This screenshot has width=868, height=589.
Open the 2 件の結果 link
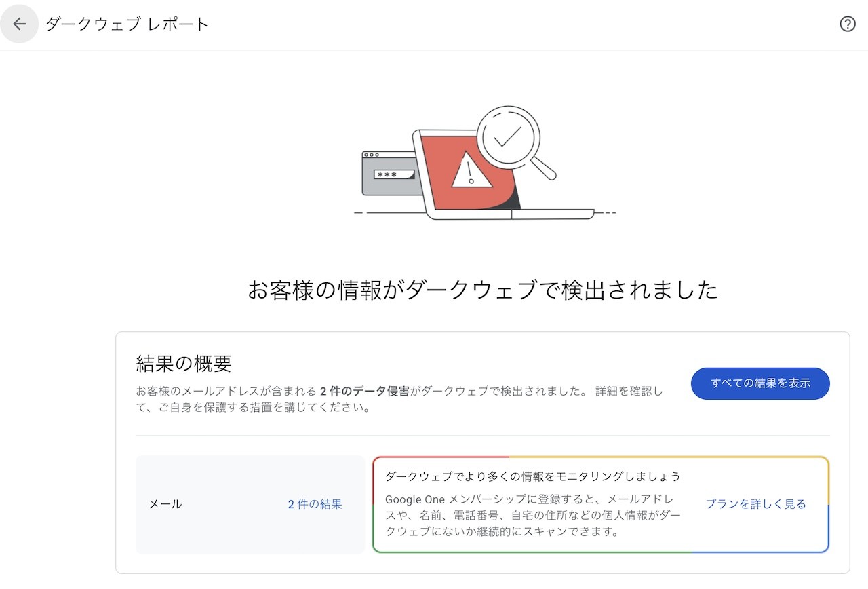point(315,504)
